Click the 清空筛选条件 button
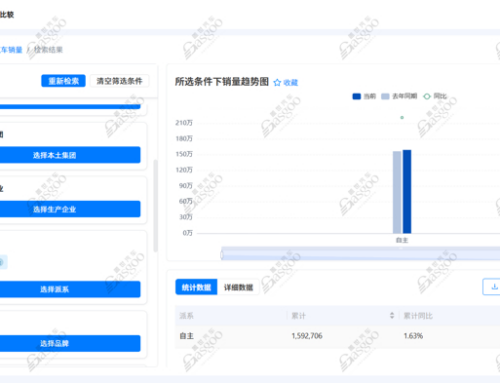500x383 pixels. pos(119,81)
